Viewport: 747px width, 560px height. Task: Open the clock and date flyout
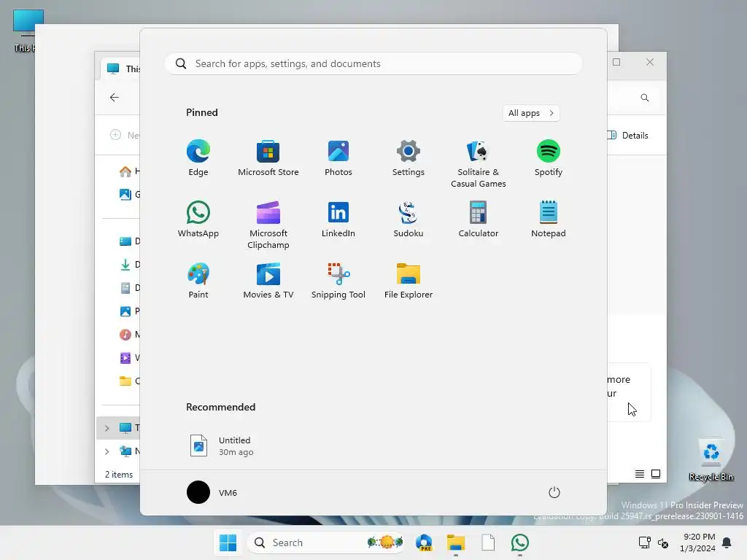point(697,542)
